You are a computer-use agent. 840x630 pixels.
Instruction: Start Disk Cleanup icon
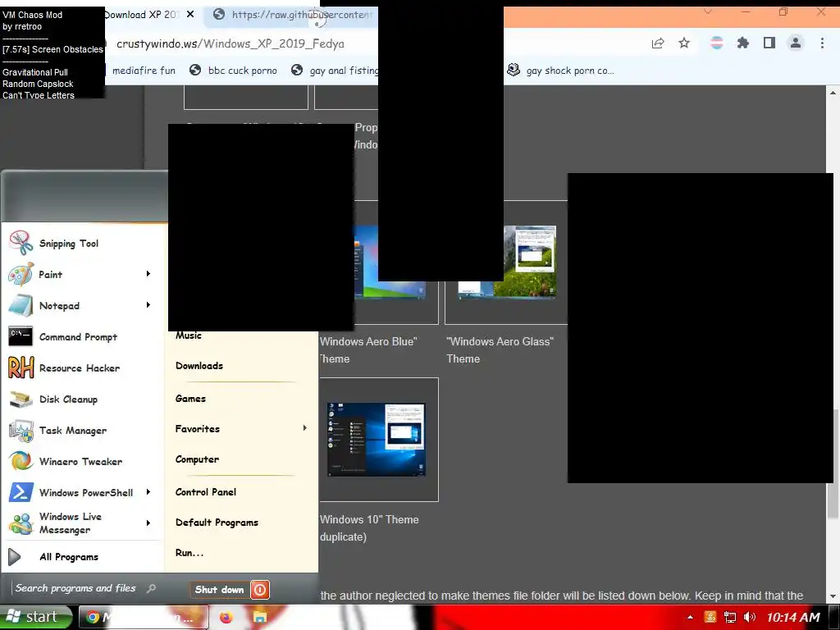tap(21, 399)
